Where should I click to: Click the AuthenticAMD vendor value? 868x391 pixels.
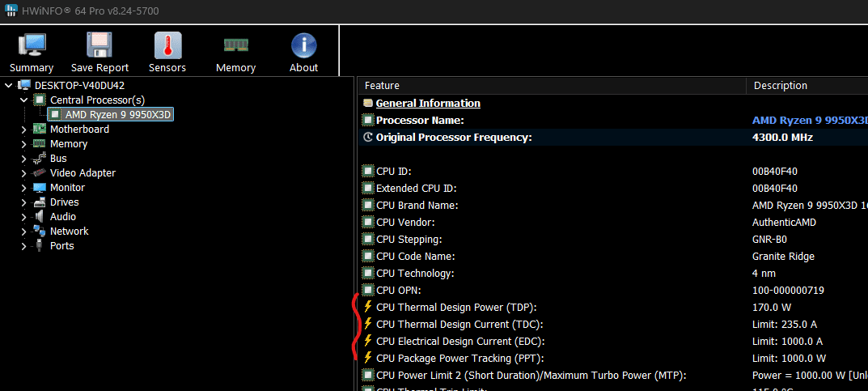[783, 222]
